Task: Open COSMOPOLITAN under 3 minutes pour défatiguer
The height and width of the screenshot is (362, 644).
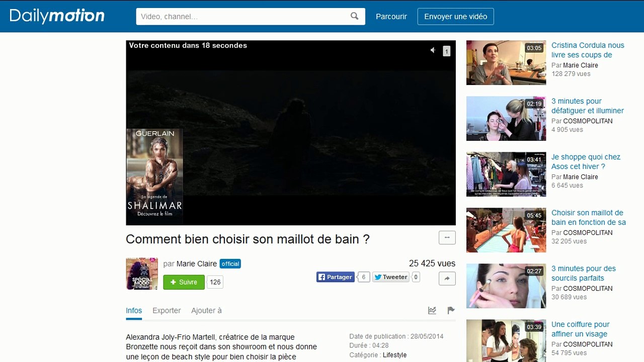Action: [588, 121]
